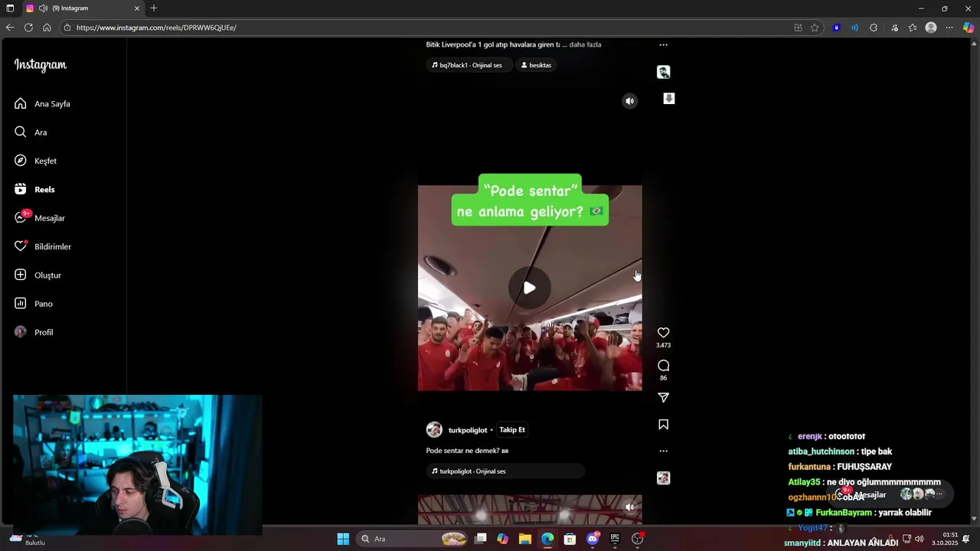Open turkpoliglot profile name
The image size is (980, 551).
(468, 430)
